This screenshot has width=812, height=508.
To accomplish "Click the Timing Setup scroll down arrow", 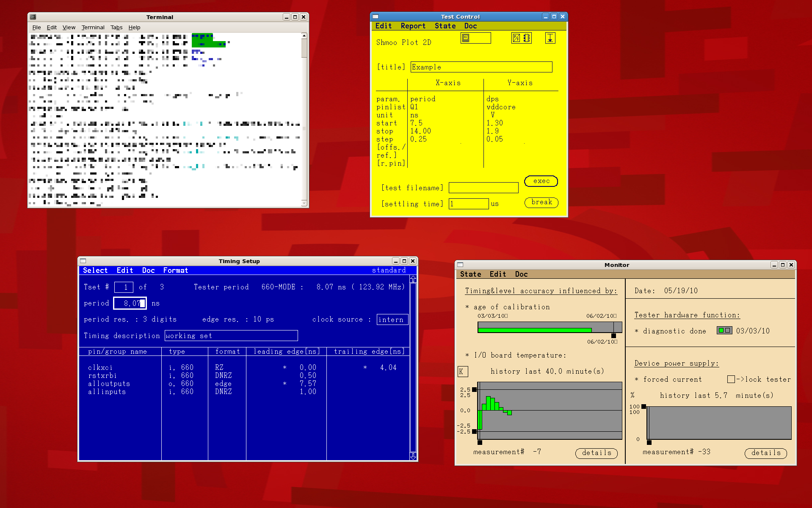I will pyautogui.click(x=413, y=456).
